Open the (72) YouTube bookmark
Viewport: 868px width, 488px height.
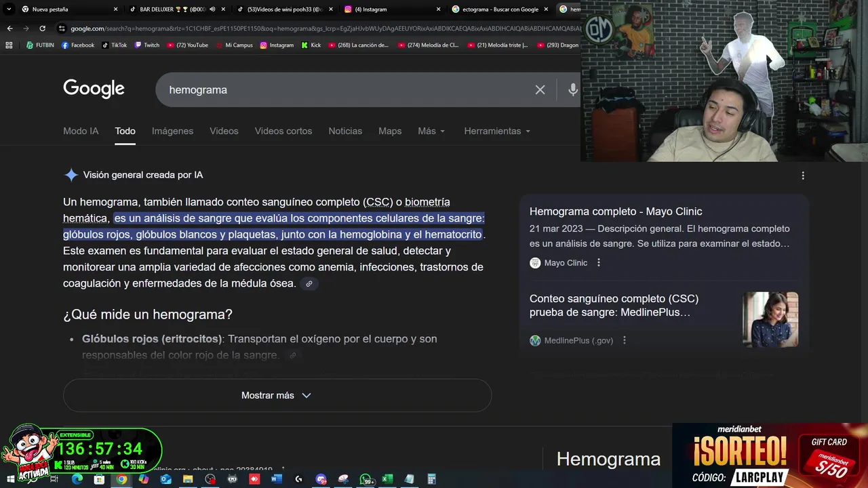(x=187, y=45)
